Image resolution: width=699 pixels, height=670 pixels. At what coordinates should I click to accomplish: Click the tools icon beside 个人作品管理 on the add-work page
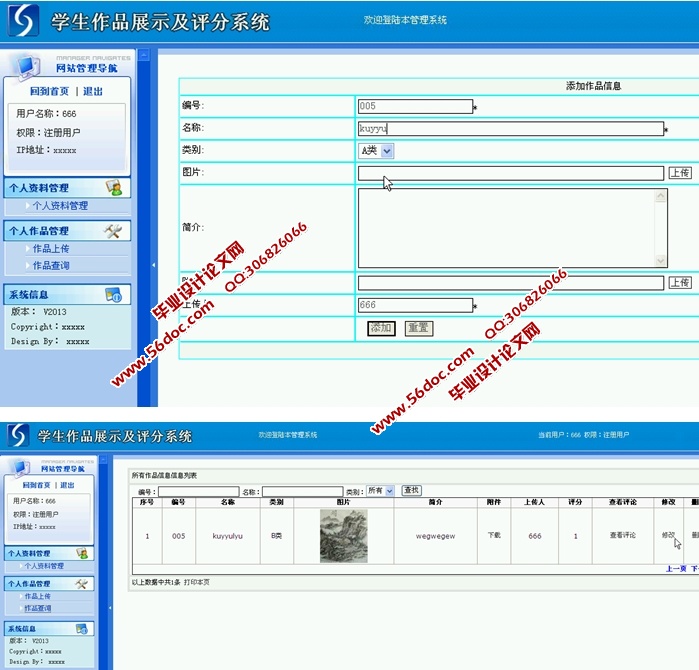113,230
